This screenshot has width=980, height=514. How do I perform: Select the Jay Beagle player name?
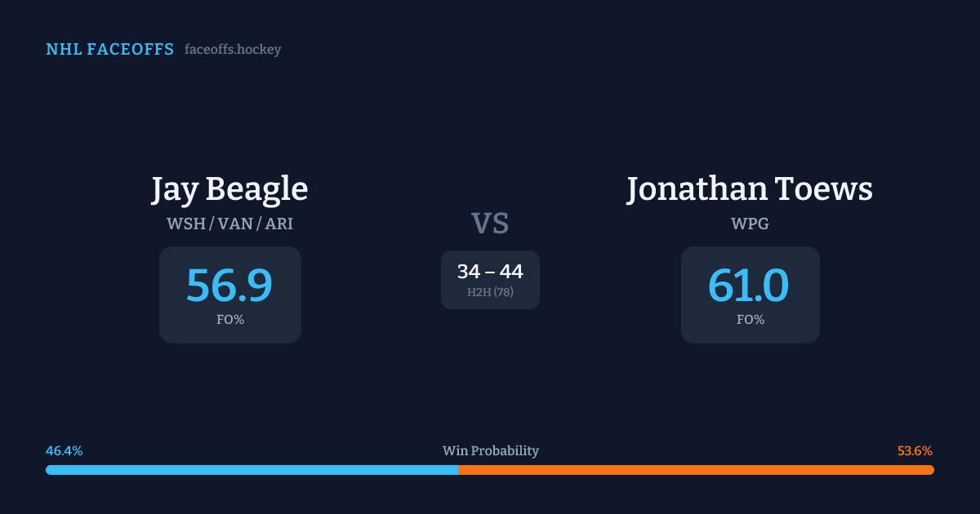click(x=229, y=189)
